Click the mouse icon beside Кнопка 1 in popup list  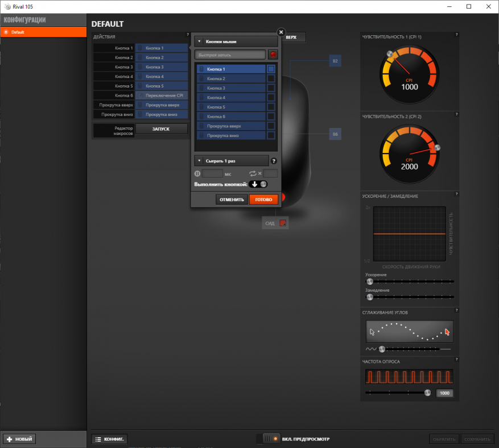(201, 69)
